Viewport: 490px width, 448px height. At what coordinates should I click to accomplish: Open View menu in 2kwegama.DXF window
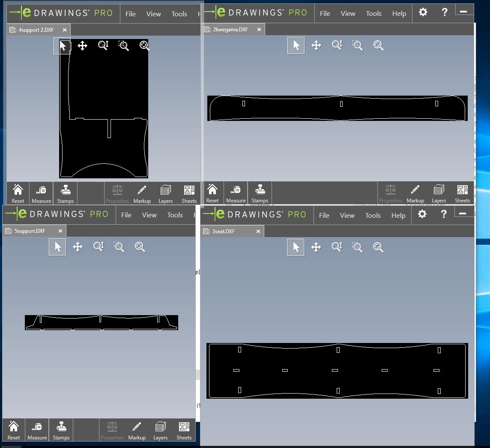[x=348, y=14]
